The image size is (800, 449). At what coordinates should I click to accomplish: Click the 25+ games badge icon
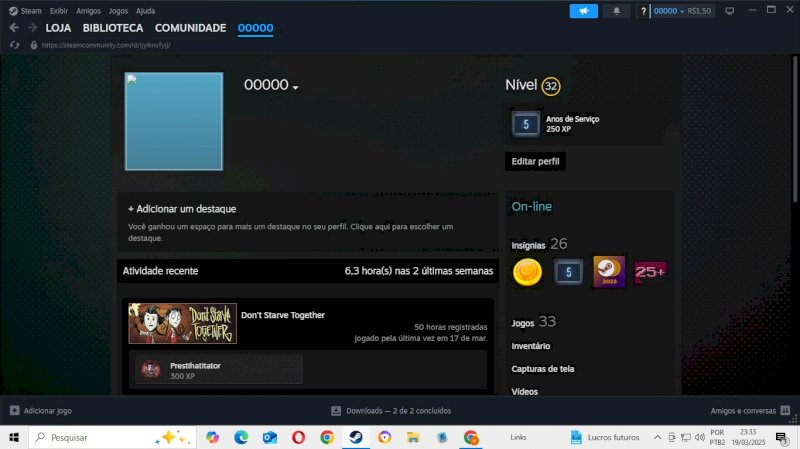[650, 271]
